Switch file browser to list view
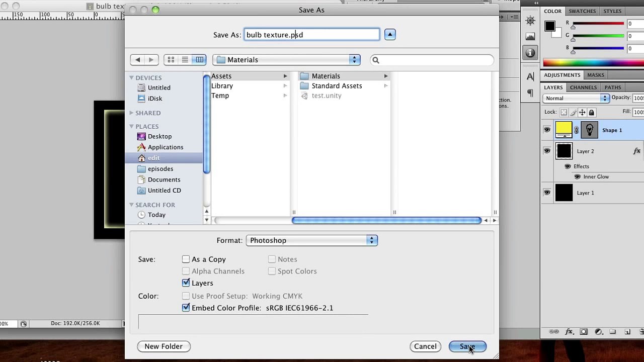 pyautogui.click(x=185, y=60)
